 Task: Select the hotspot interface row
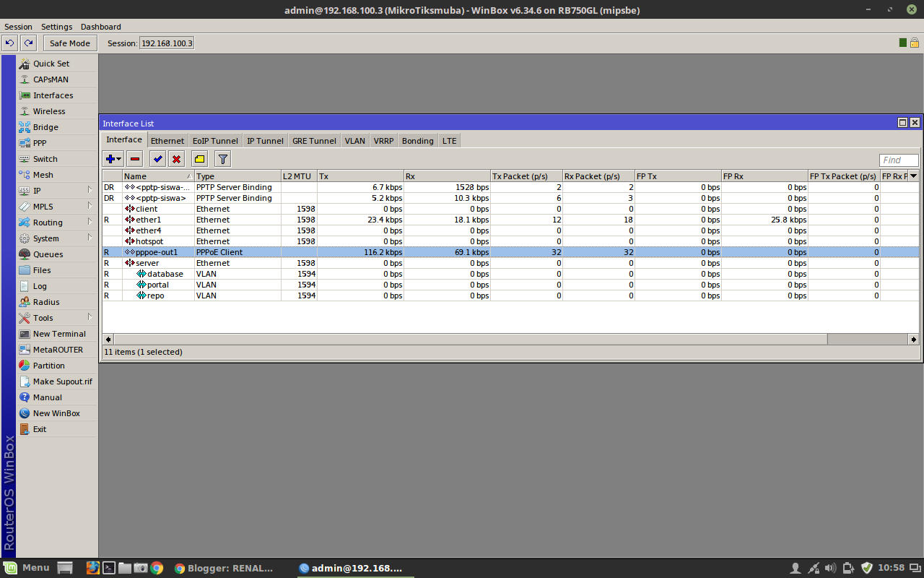click(510, 241)
